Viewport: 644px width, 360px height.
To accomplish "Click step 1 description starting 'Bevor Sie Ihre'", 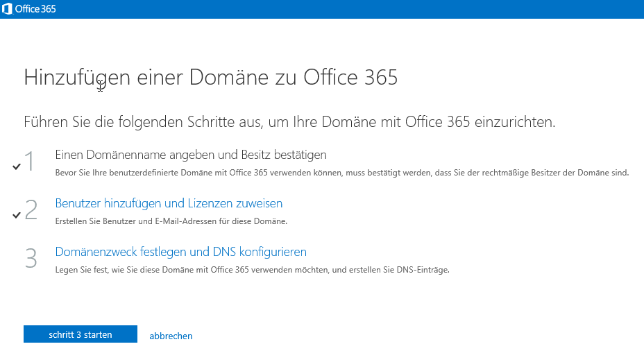I will tap(341, 173).
